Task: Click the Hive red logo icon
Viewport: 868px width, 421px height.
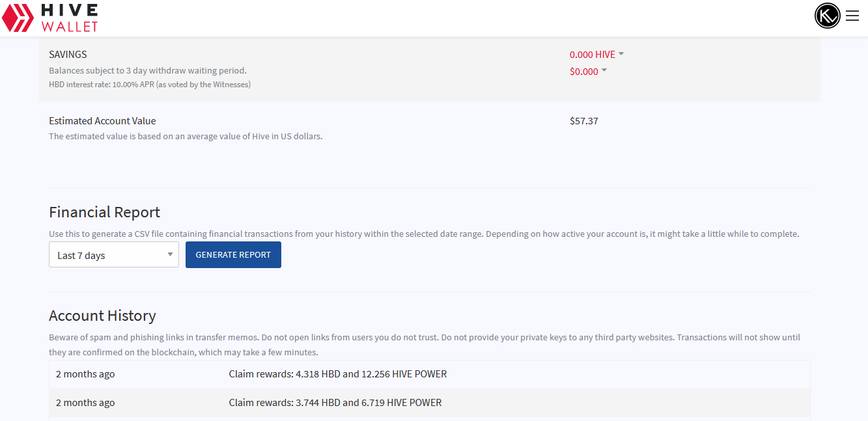Action: pyautogui.click(x=18, y=18)
